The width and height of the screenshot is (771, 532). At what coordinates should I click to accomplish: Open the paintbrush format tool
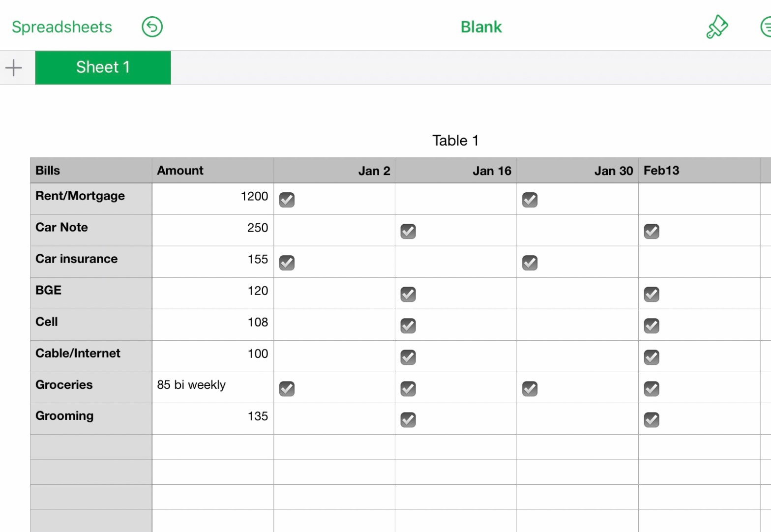[x=717, y=27]
